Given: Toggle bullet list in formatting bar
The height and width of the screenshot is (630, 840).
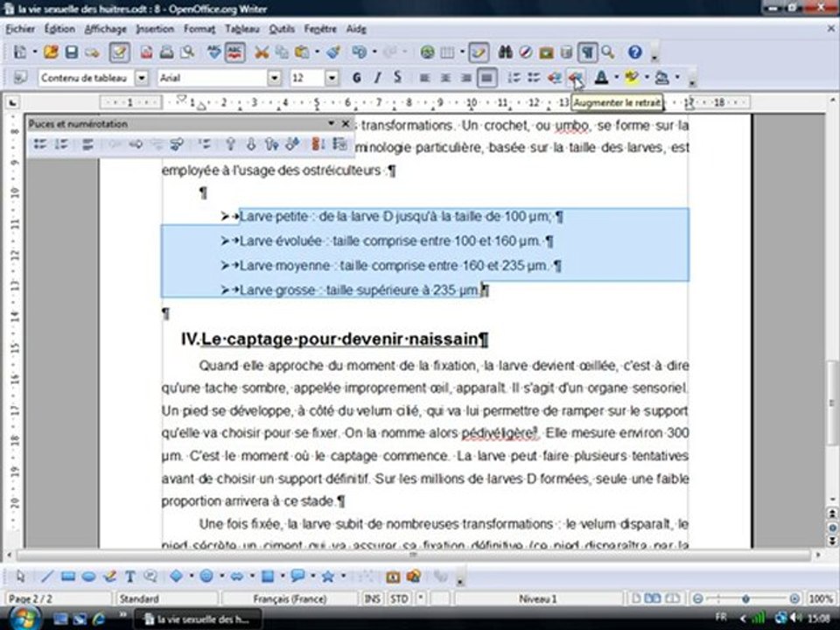Looking at the screenshot, I should pos(534,78).
